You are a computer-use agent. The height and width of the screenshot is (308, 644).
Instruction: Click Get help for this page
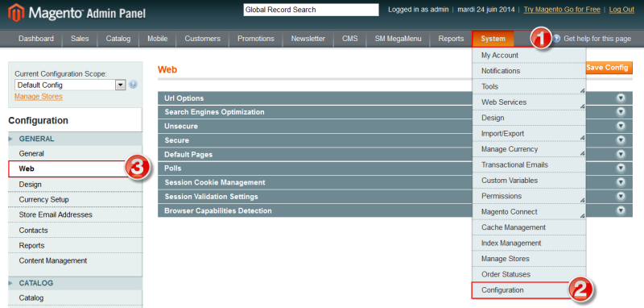pos(597,39)
